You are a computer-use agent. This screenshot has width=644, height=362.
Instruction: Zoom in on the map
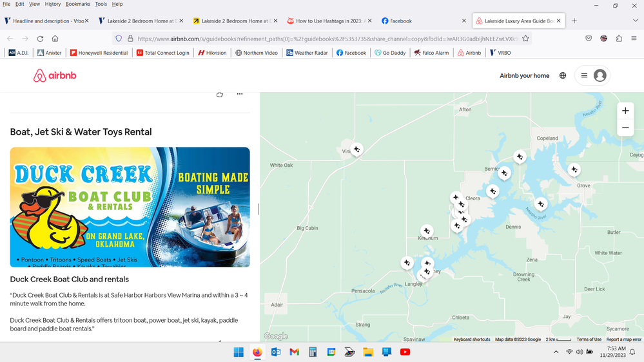pos(625,111)
